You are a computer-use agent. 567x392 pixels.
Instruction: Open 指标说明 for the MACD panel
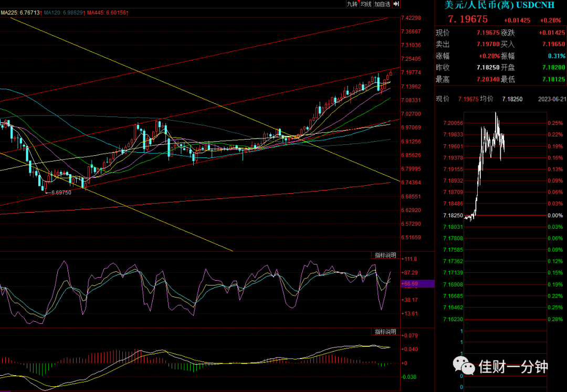tap(385, 332)
